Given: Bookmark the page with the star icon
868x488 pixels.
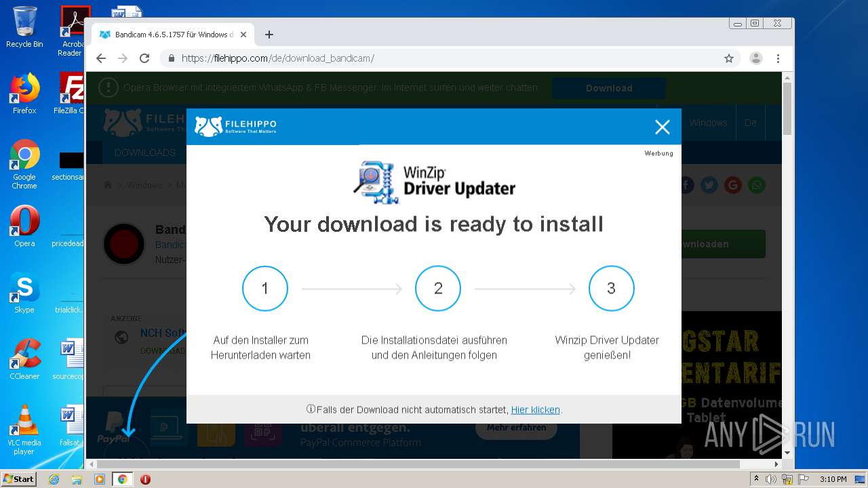Looking at the screenshot, I should pyautogui.click(x=729, y=58).
